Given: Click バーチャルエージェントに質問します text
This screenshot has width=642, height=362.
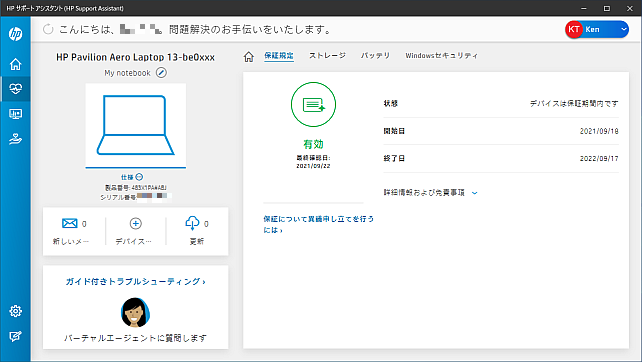Looking at the screenshot, I should [x=136, y=338].
